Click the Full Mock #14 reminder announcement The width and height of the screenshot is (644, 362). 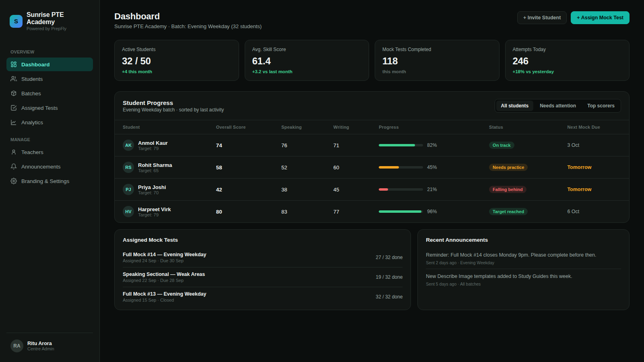(523, 259)
